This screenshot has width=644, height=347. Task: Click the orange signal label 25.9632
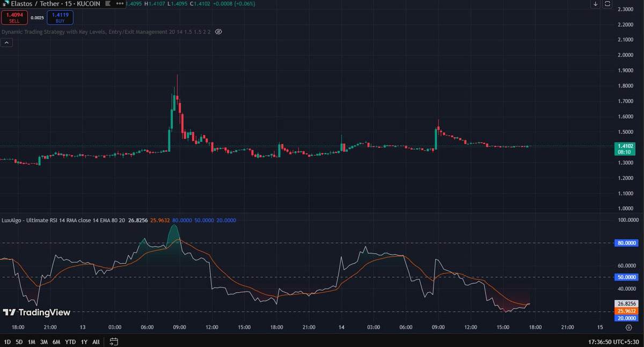click(x=626, y=310)
